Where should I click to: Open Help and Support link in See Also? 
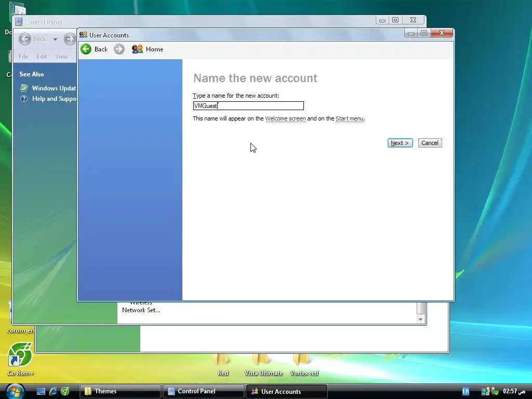click(54, 99)
